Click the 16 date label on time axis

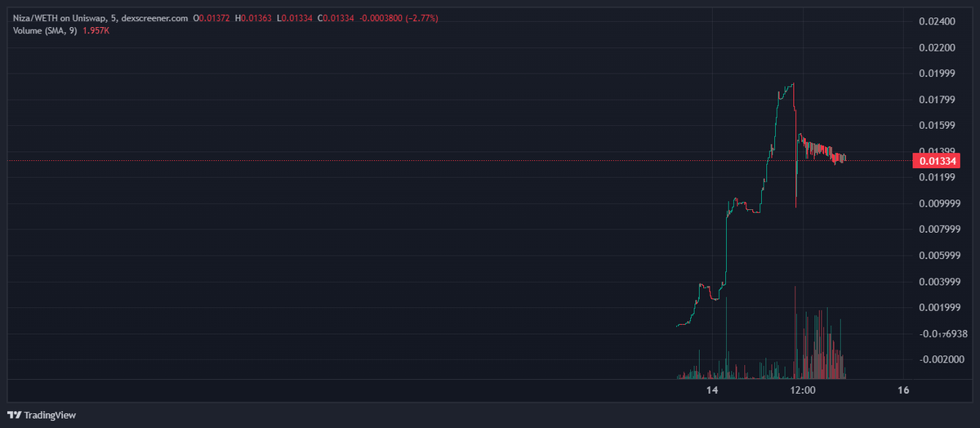pyautogui.click(x=903, y=390)
